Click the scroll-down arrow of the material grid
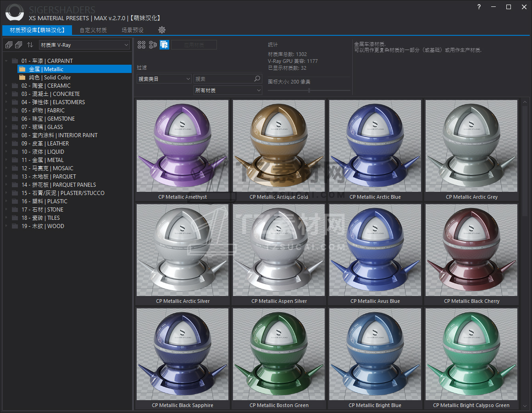Screen dimensions: 532x413 coord(525,406)
